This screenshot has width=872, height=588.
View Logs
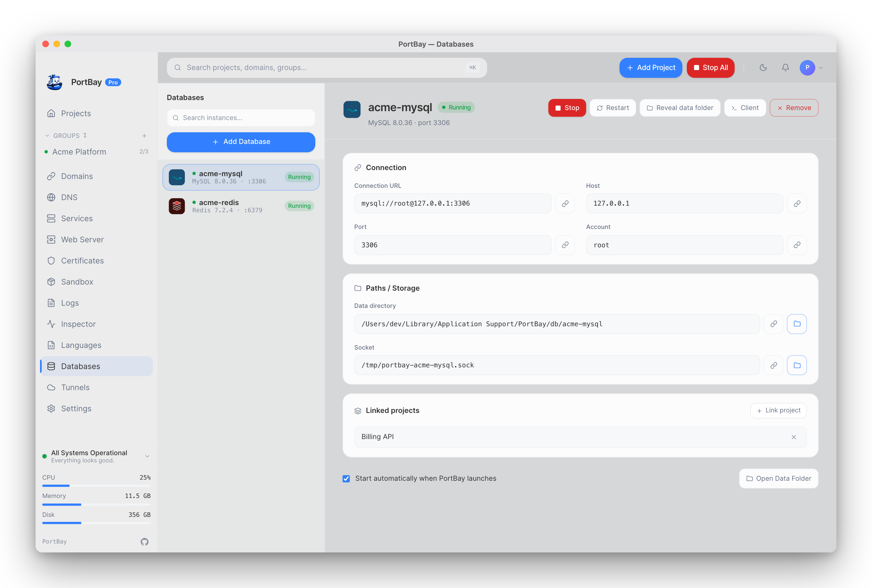pyautogui.click(x=96, y=303)
